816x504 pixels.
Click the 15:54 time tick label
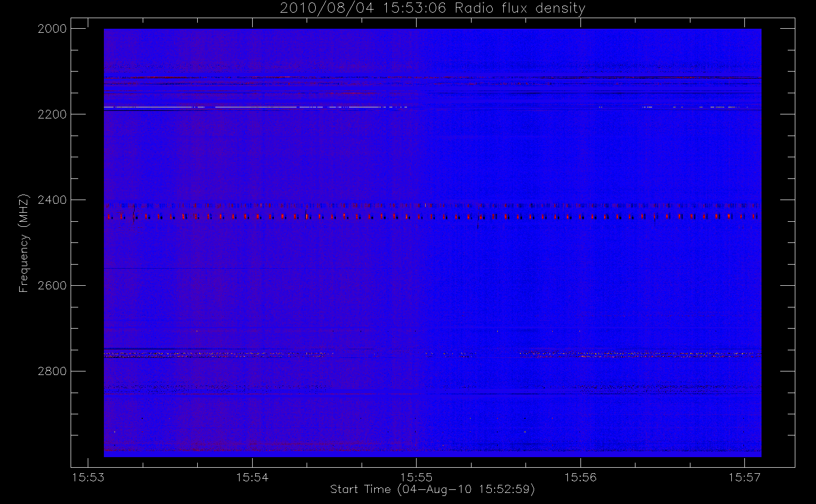click(252, 477)
